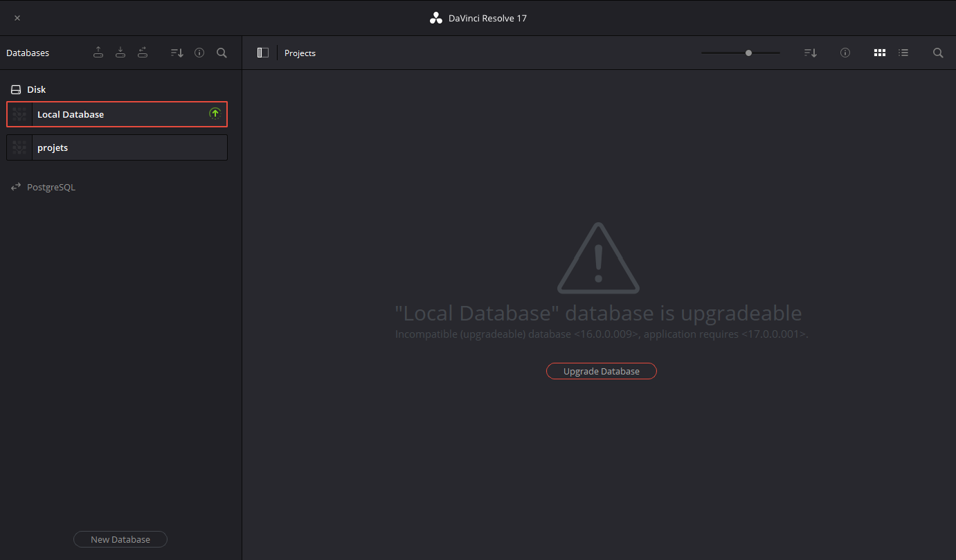Close the Project Manager window
The height and width of the screenshot is (560, 956).
point(17,18)
